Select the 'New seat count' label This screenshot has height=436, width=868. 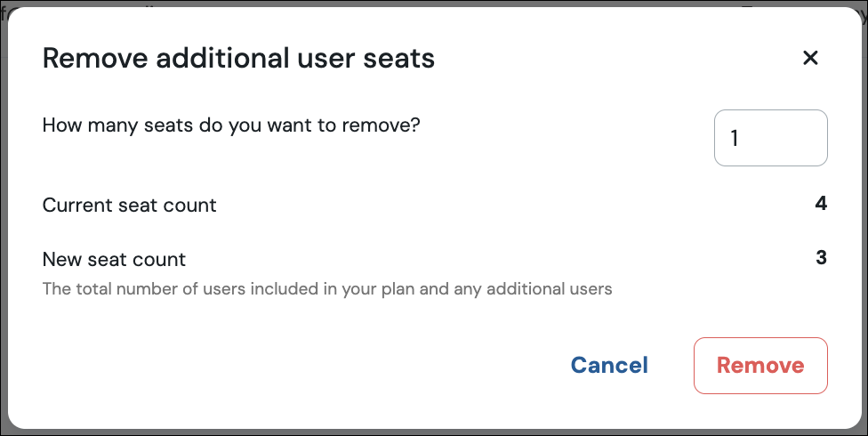click(x=114, y=259)
